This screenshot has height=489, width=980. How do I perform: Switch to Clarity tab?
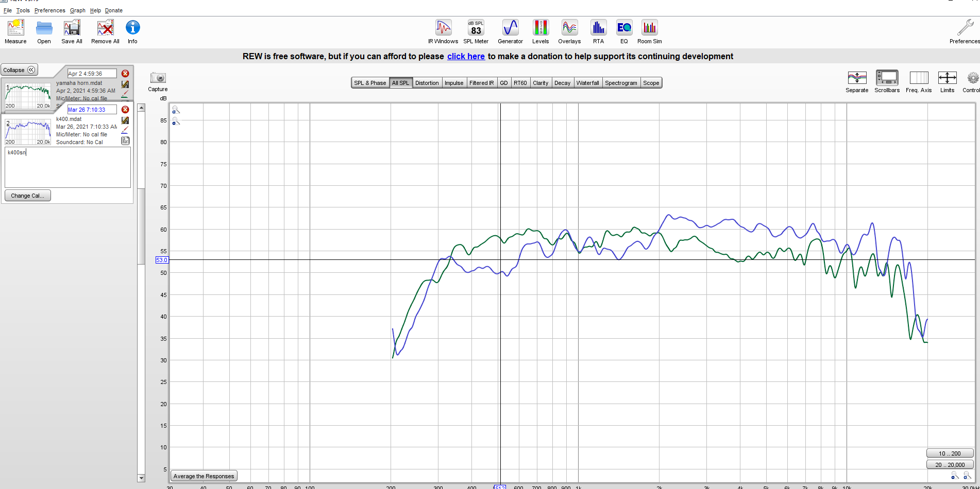[x=540, y=83]
